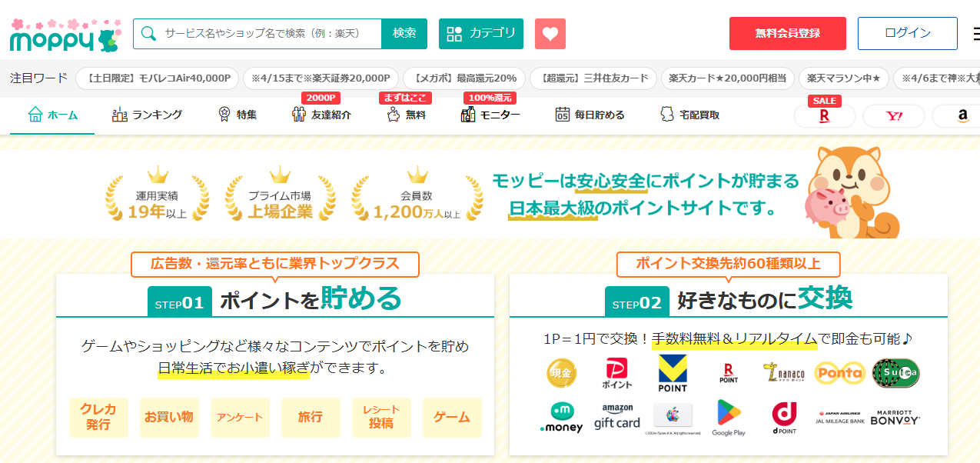Open the hamburger menu icon at top right
This screenshot has height=463, width=980.
[975, 34]
